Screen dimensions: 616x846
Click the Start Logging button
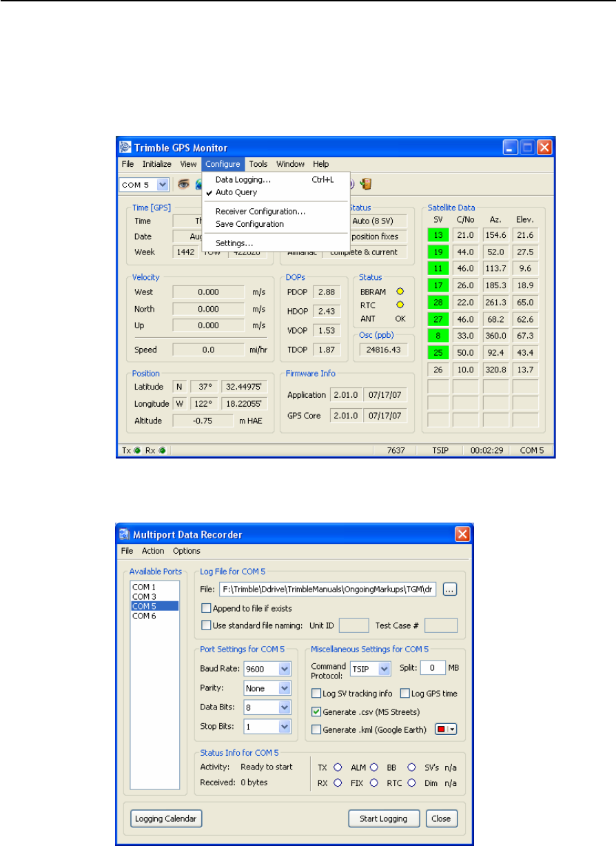pyautogui.click(x=384, y=819)
